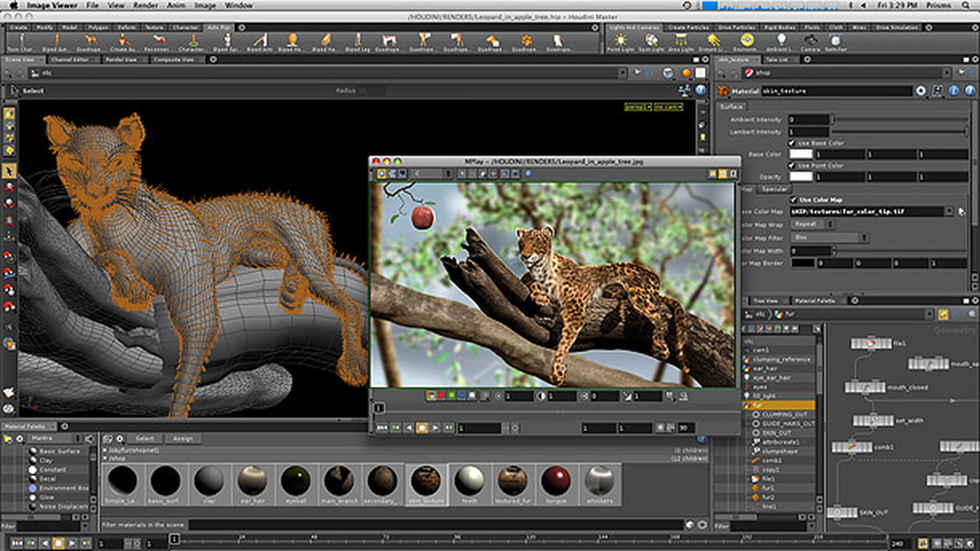Uncheck Use Base Color checkbox
Viewport: 980px width, 551px height.
(792, 142)
